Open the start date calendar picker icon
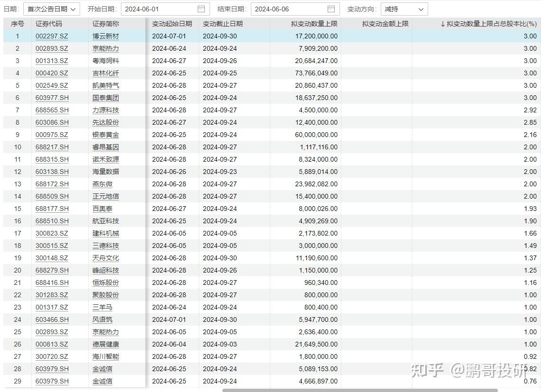Viewport: 541px width, 392px height. [x=201, y=9]
